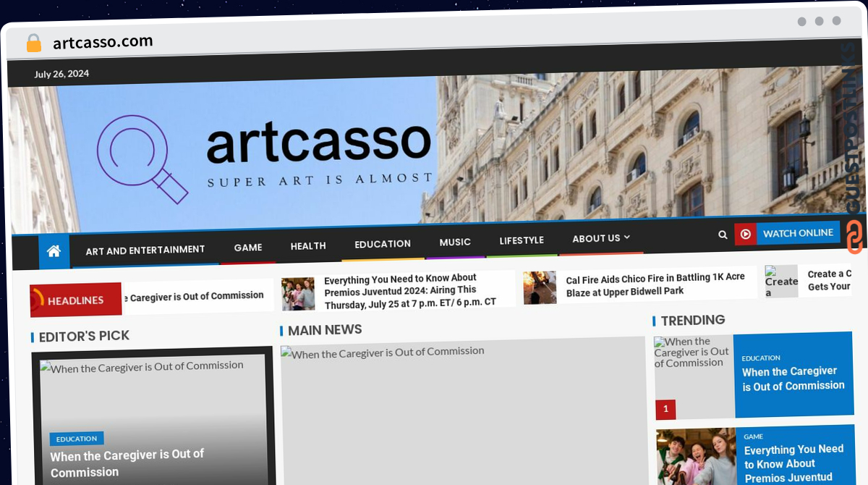Click the red Headlines label
Screen dimensions: 868x485
pyautogui.click(x=76, y=300)
